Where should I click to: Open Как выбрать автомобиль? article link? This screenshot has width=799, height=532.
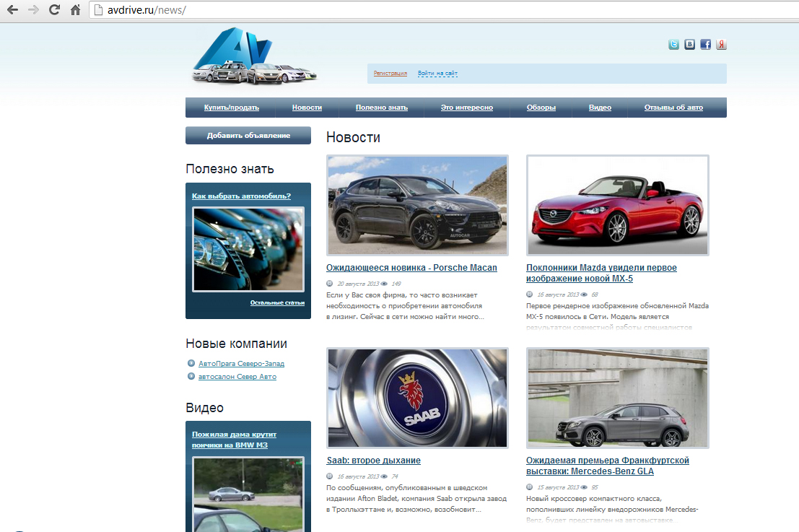click(x=241, y=196)
